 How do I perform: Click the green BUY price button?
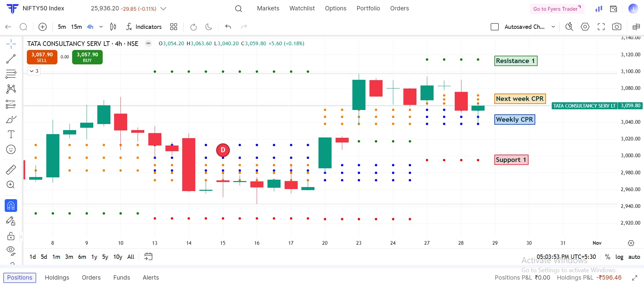pos(87,57)
